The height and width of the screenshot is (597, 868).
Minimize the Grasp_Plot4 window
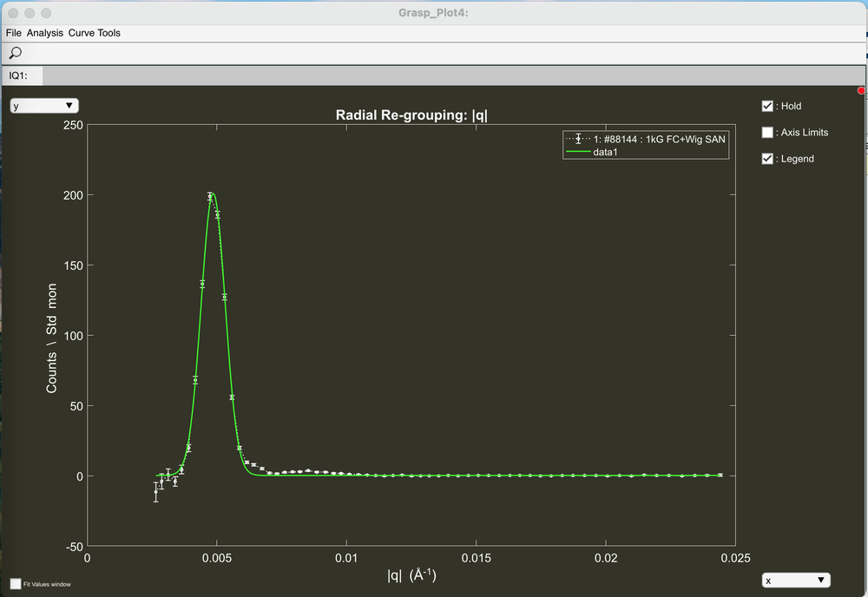(31, 13)
